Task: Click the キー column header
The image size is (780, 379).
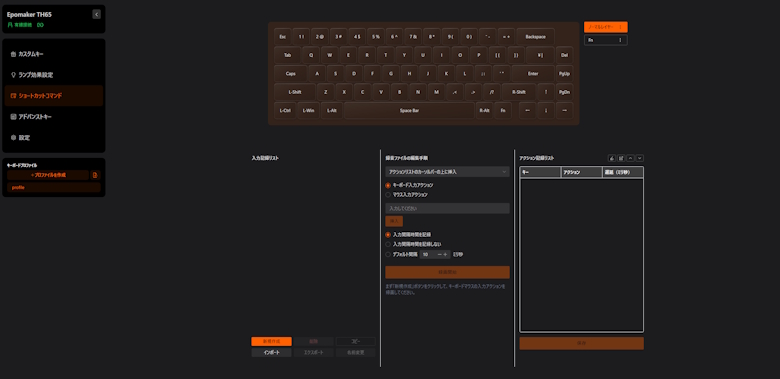Action: [540, 172]
